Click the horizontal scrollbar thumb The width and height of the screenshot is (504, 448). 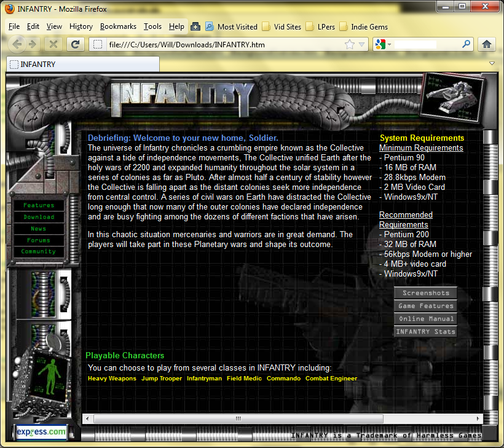[238, 419]
